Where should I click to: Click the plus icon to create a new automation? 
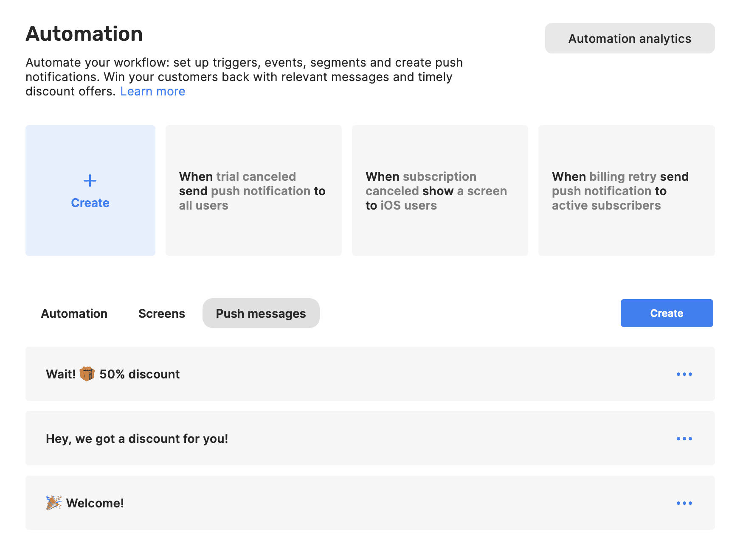[x=90, y=180]
